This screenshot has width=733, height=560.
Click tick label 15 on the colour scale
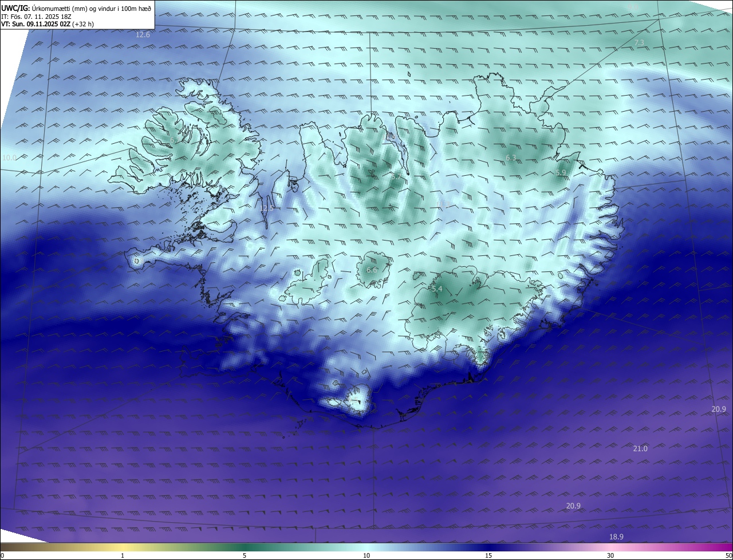tap(488, 555)
